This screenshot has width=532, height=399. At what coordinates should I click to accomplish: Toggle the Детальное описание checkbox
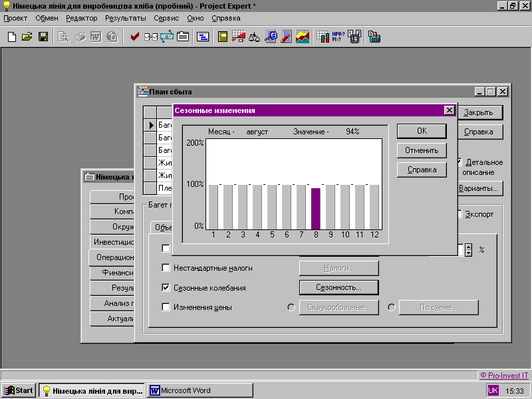tap(460, 162)
